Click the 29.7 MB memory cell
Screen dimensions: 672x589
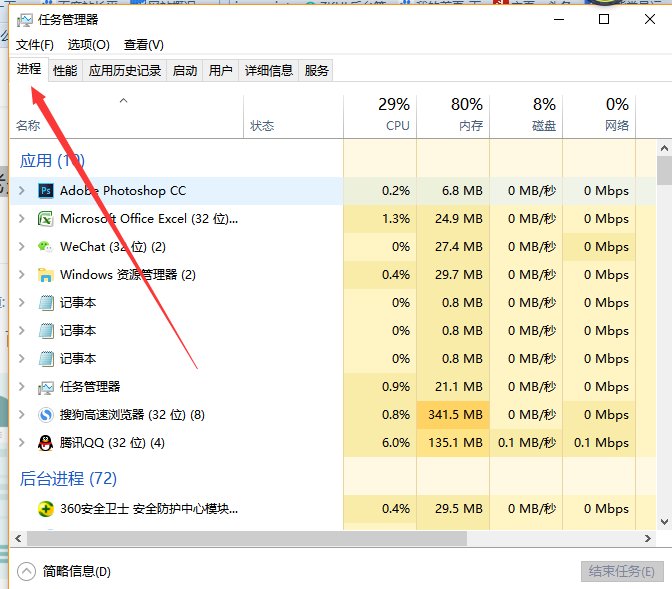[453, 275]
